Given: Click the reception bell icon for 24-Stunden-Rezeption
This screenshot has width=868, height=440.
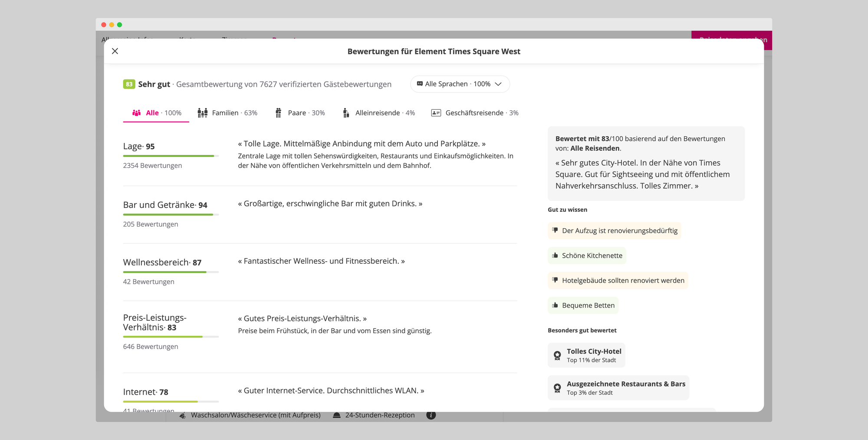Looking at the screenshot, I should point(337,415).
